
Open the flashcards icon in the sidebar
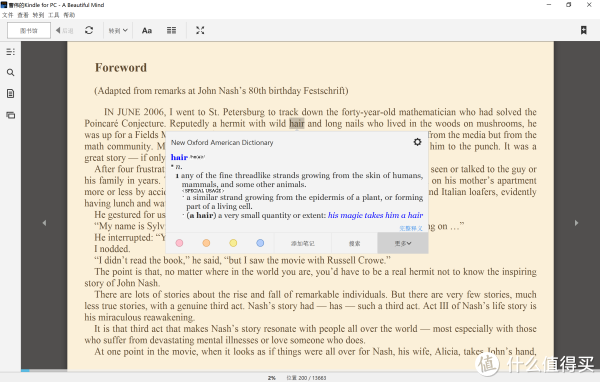pos(11,115)
